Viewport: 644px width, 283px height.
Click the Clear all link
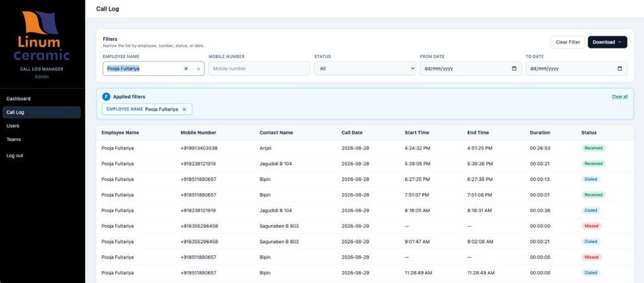pyautogui.click(x=619, y=97)
